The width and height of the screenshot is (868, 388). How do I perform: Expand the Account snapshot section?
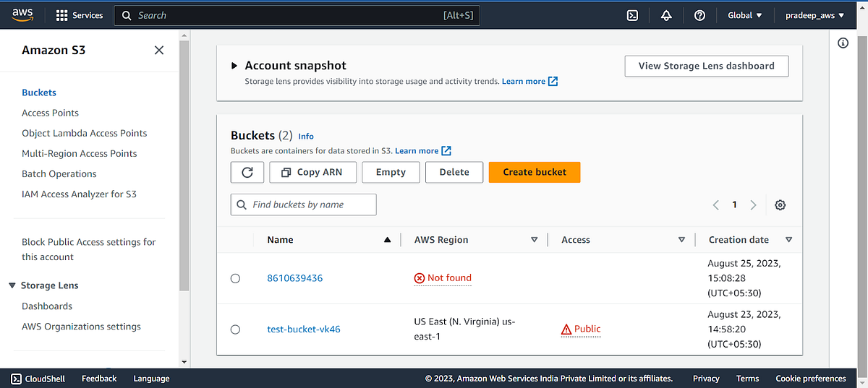coord(234,66)
